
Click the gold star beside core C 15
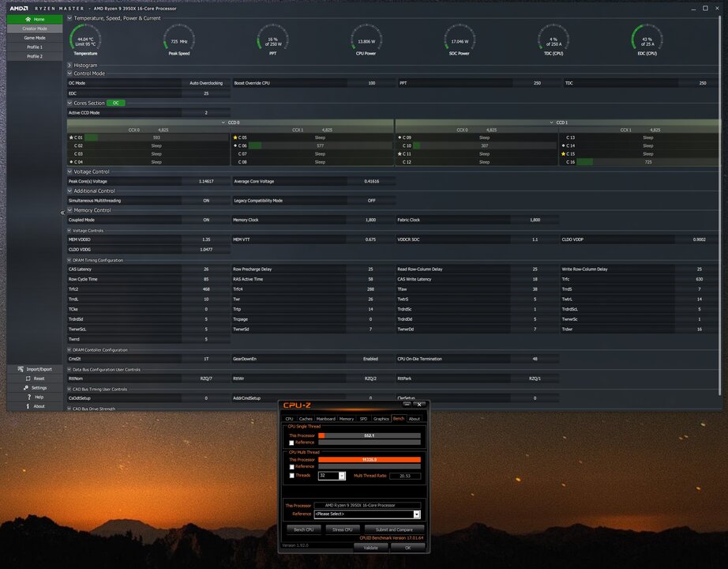pos(563,154)
